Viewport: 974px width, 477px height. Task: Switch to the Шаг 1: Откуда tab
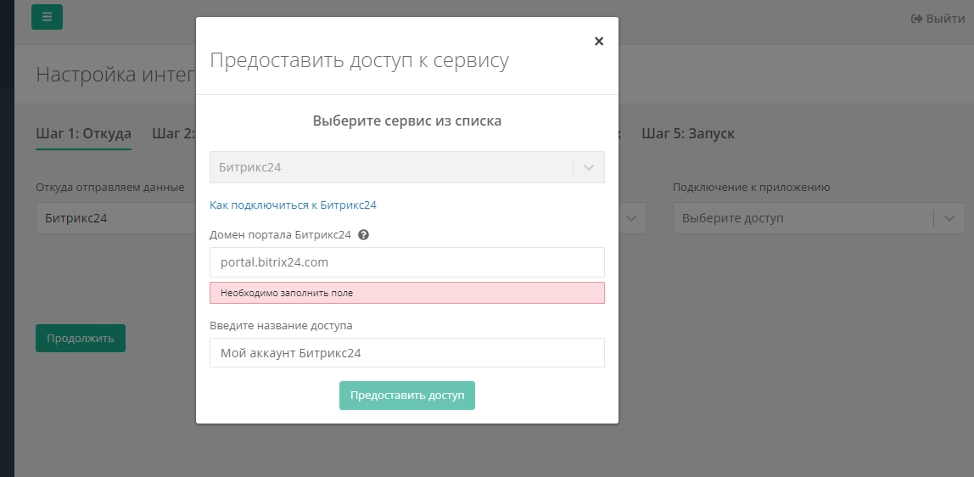(83, 134)
